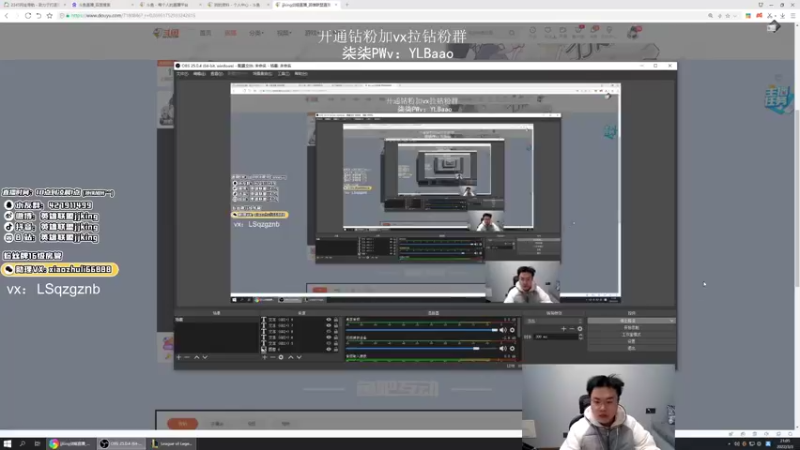This screenshot has width=800, height=450.
Task: Open the browser downloads icon
Action: (783, 16)
